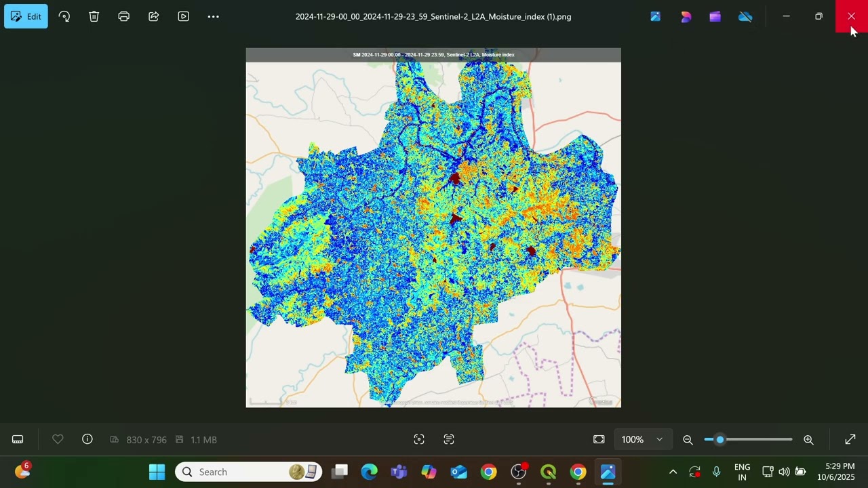Enter full screen with the expand arrows
The width and height of the screenshot is (868, 488).
tap(850, 439)
